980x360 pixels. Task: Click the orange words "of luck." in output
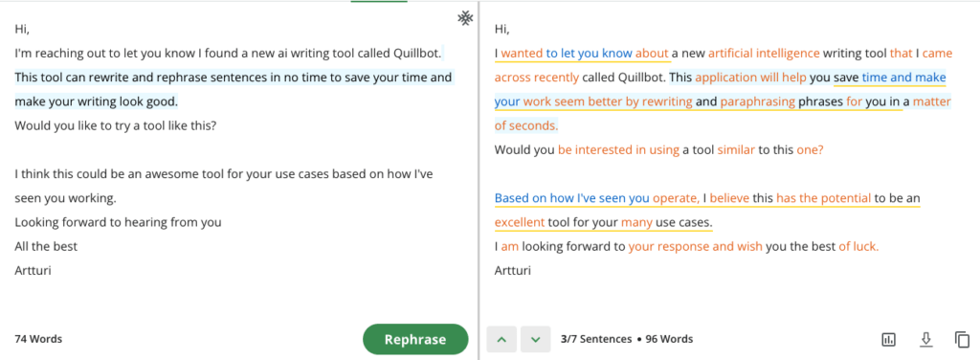[858, 247]
